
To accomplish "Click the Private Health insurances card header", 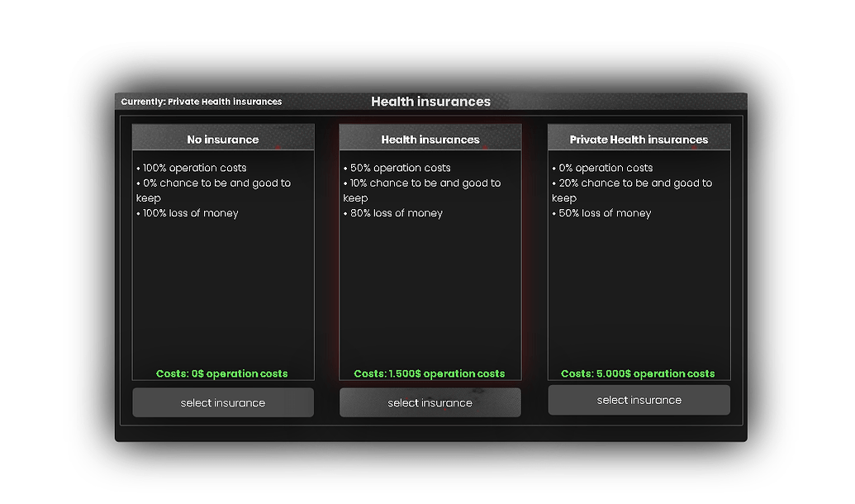I will point(639,139).
